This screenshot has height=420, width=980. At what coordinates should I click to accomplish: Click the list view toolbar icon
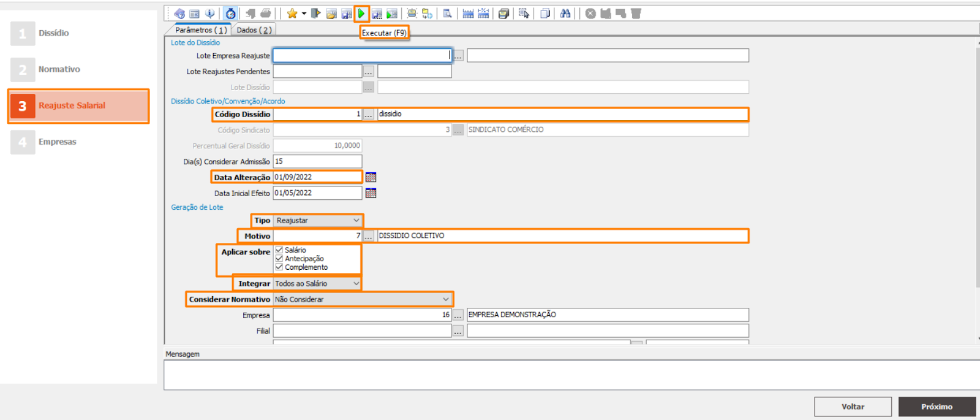195,13
